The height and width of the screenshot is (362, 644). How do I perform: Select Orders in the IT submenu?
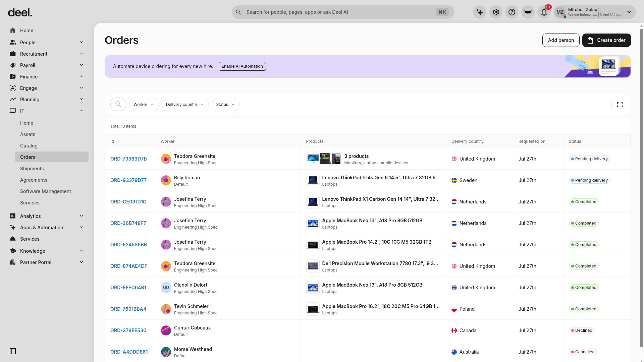pos(52,157)
